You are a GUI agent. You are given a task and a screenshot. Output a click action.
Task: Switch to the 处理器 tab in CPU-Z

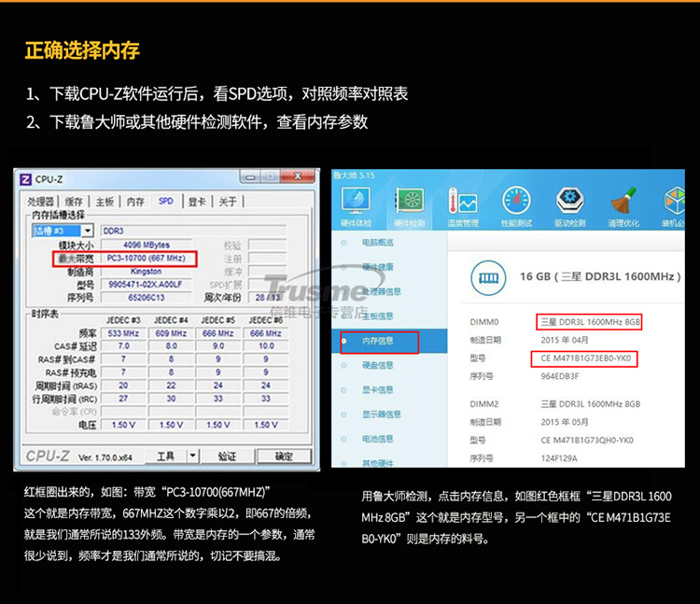coord(41,202)
